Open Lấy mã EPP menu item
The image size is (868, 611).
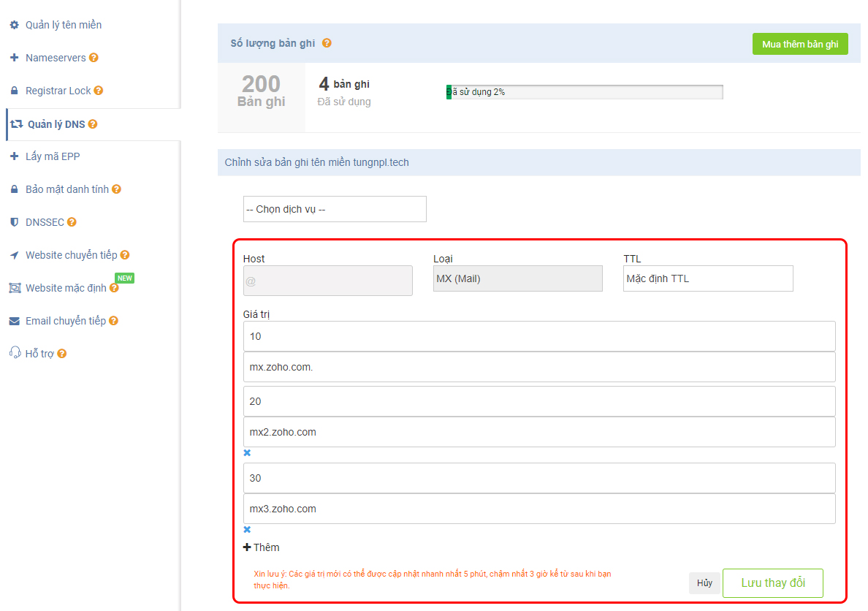53,156
